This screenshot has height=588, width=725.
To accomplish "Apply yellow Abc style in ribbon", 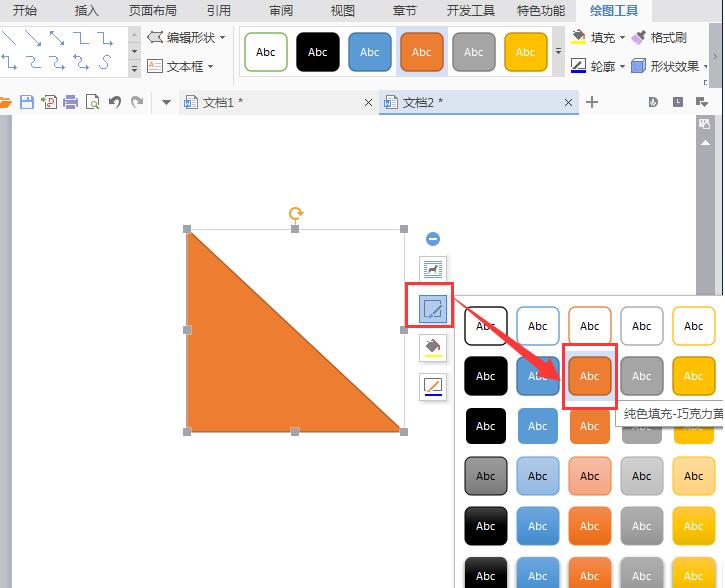I will [x=526, y=52].
